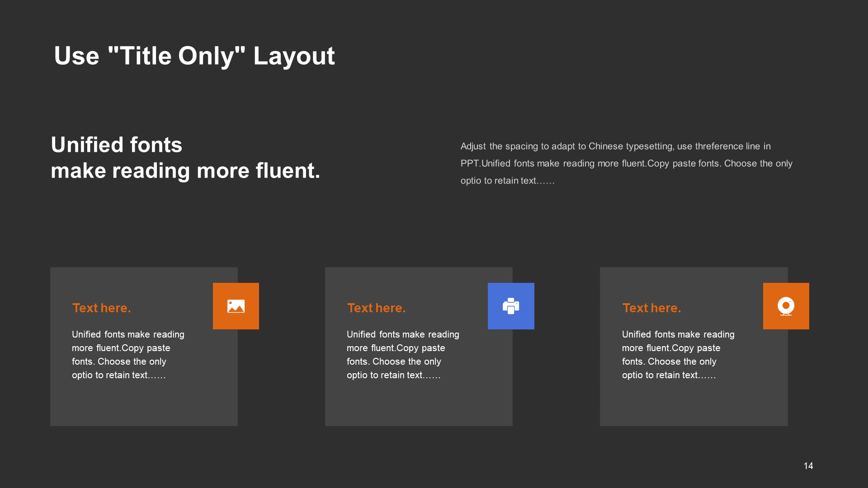This screenshot has width=868, height=488.
Task: Click 'optio to retain text' line in top paragraph
Action: click(508, 181)
